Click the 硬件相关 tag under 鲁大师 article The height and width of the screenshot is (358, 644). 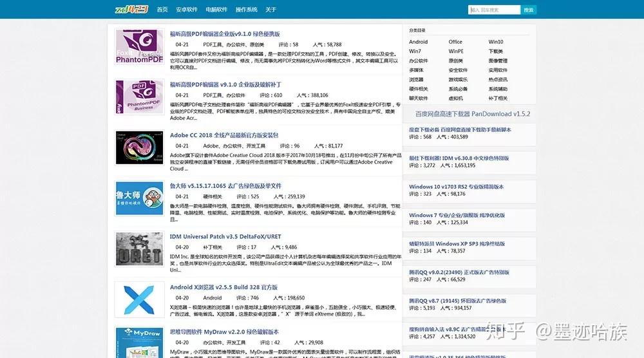213,196
